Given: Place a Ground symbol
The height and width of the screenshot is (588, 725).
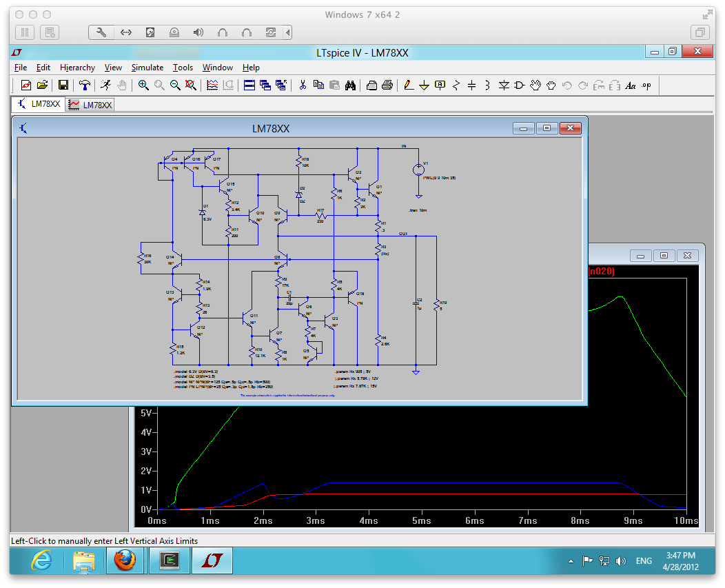Looking at the screenshot, I should tap(424, 85).
